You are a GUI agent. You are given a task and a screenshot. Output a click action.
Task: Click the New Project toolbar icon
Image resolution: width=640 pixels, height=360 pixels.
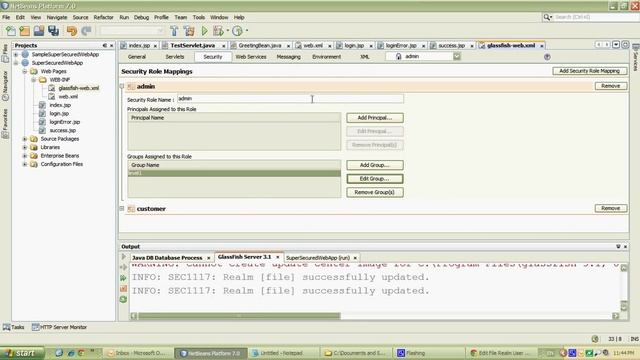(24, 31)
